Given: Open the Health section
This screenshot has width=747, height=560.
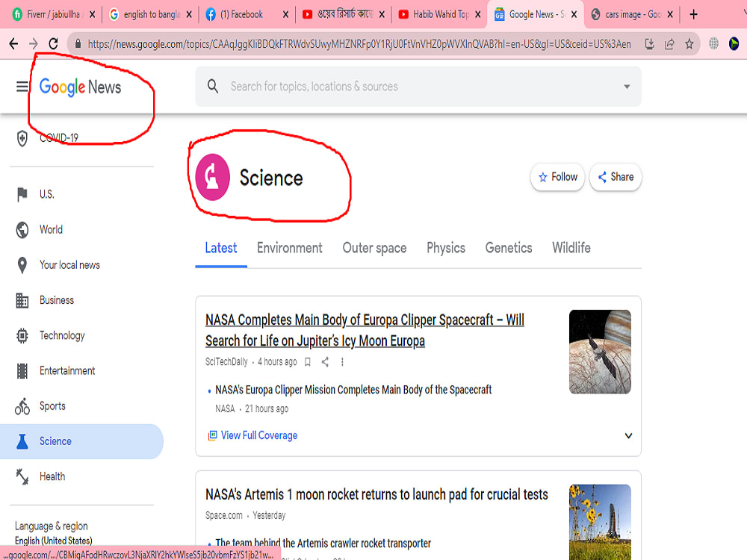Looking at the screenshot, I should click(x=52, y=476).
